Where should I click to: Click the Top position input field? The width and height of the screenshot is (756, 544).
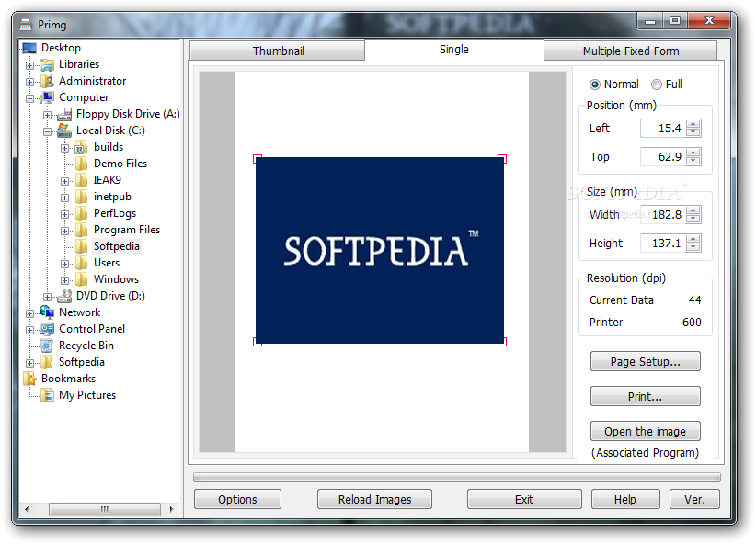point(662,156)
